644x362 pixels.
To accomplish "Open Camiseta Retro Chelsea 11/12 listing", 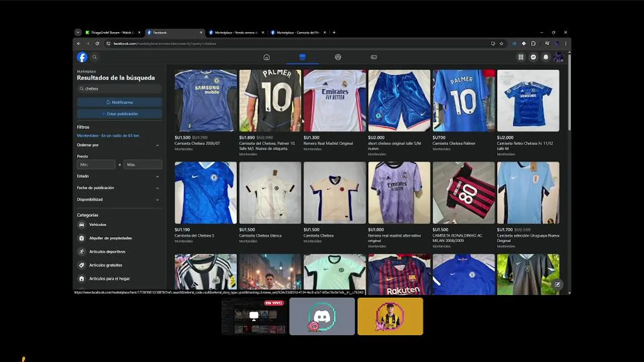I will pos(528,101).
